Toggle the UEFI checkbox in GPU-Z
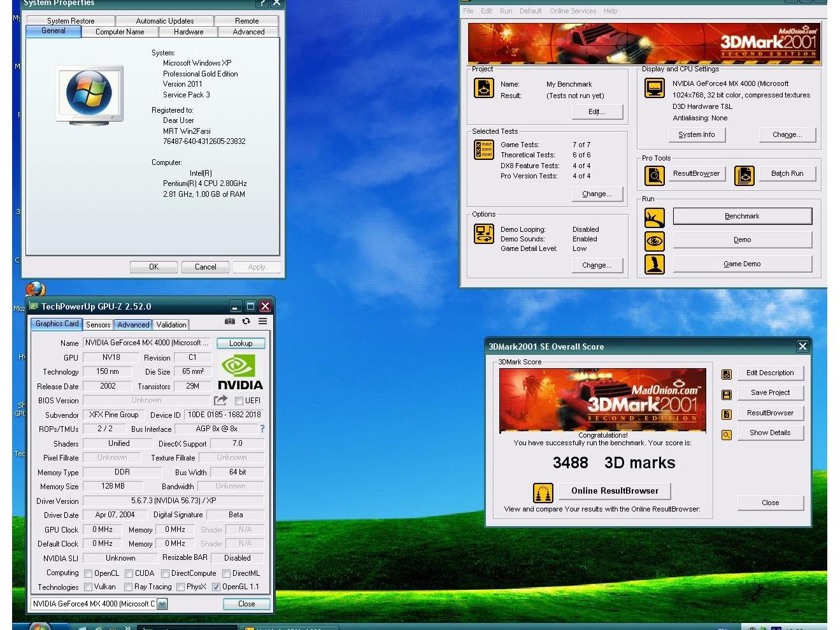The height and width of the screenshot is (630, 840). 239,401
